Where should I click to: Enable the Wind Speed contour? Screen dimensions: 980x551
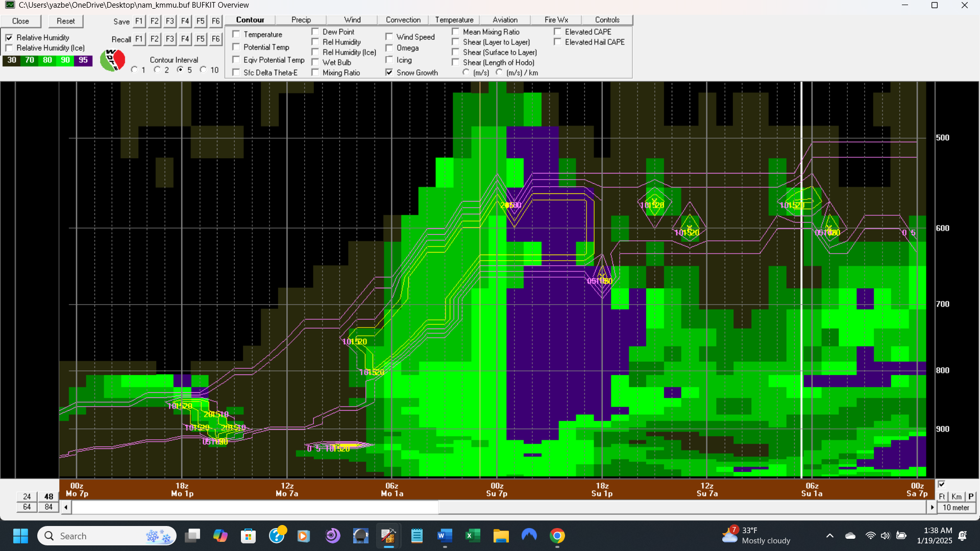point(389,37)
